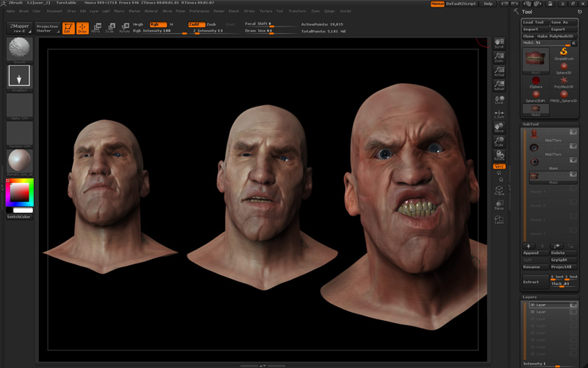Image resolution: width=588 pixels, height=368 pixels.
Task: Select the PolyMesh3D star tool
Action: pos(564,82)
